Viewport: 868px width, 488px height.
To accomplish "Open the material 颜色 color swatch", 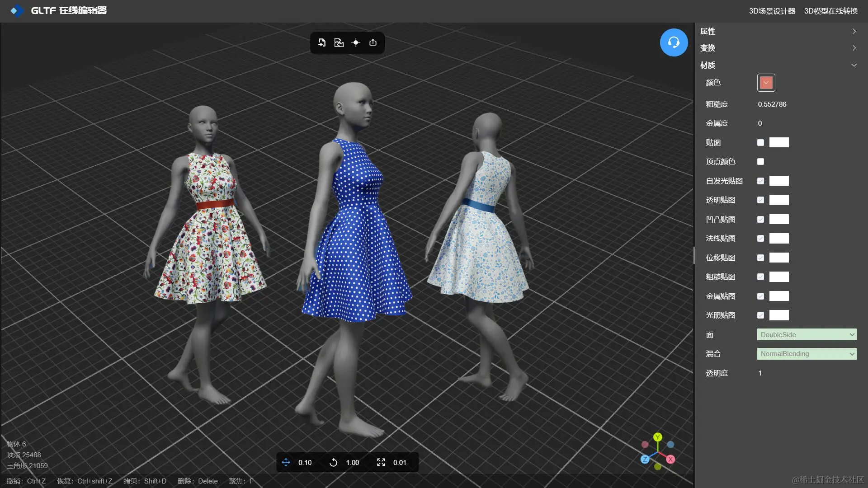I will tap(766, 83).
